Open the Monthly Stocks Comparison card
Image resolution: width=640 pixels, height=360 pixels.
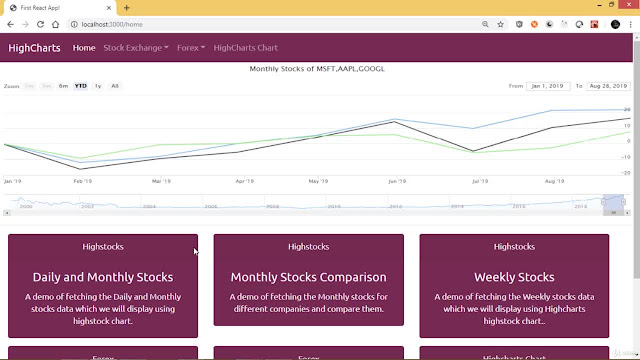309,280
